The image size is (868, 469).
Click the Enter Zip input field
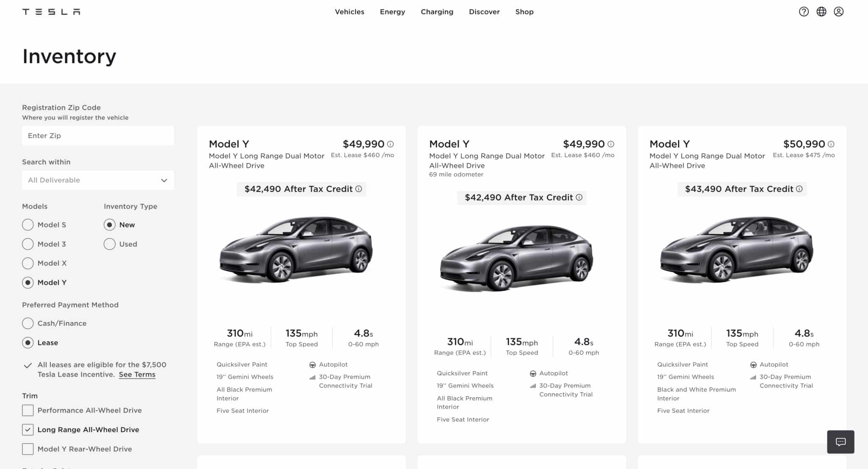point(97,135)
